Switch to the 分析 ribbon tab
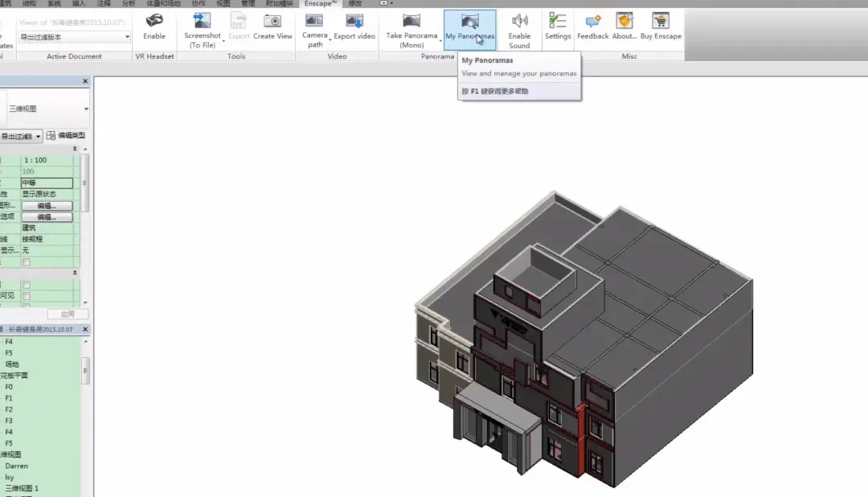This screenshot has height=497, width=868. [129, 3]
